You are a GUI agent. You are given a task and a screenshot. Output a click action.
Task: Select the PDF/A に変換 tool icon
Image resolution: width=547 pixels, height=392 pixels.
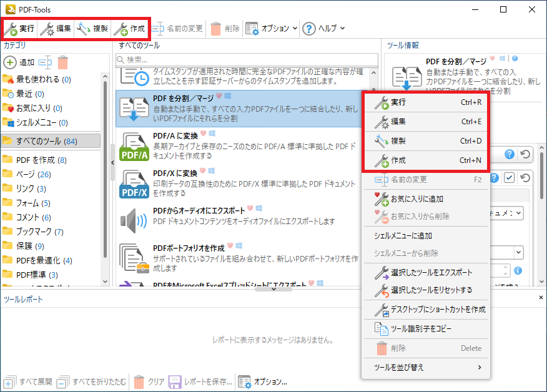coord(134,147)
